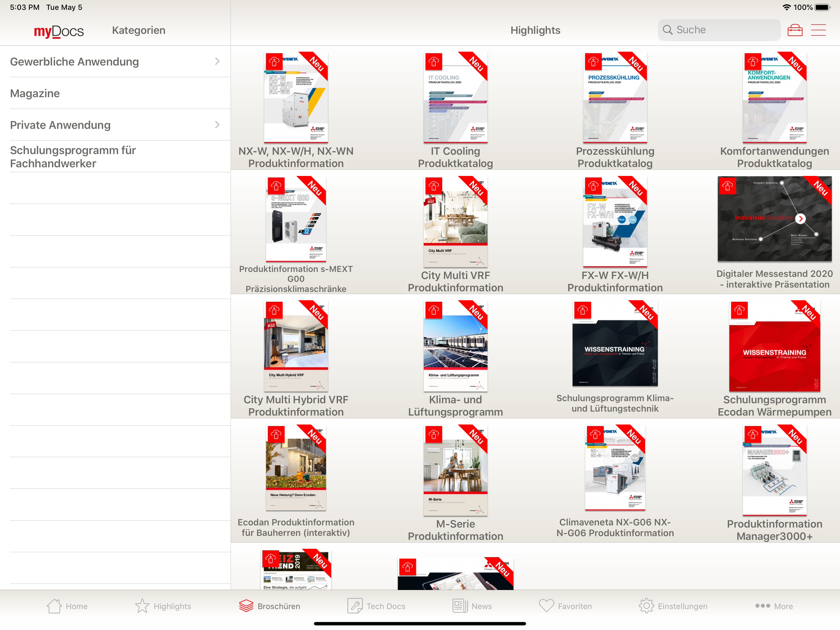Open the Digitaler Messestand 2020 thumbnail
Screen dimensions: 840x630
point(774,218)
